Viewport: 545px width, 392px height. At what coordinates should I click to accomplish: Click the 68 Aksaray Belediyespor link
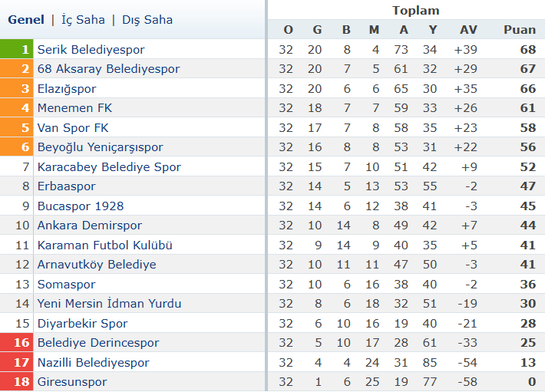coord(108,69)
